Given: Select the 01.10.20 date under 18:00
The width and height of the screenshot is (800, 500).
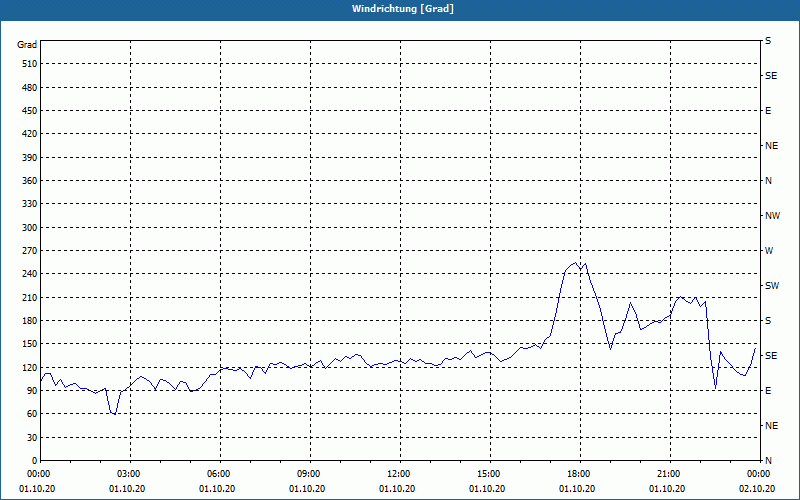Looking at the screenshot, I should click(577, 488).
